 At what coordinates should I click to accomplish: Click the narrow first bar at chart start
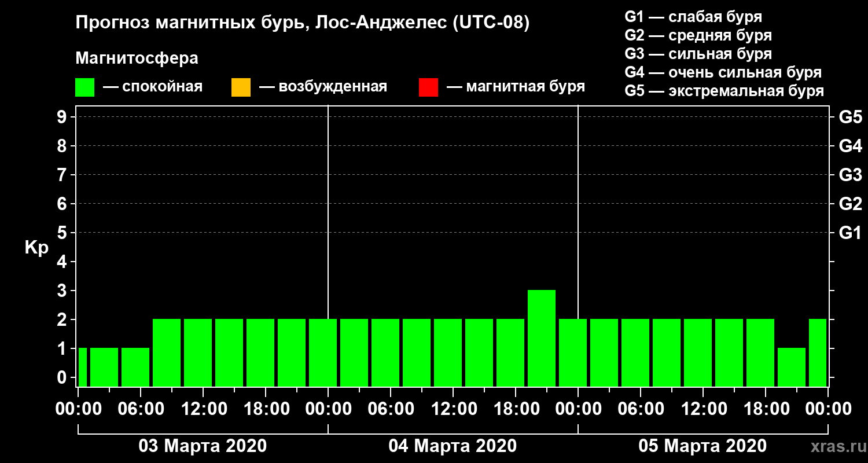(82, 367)
